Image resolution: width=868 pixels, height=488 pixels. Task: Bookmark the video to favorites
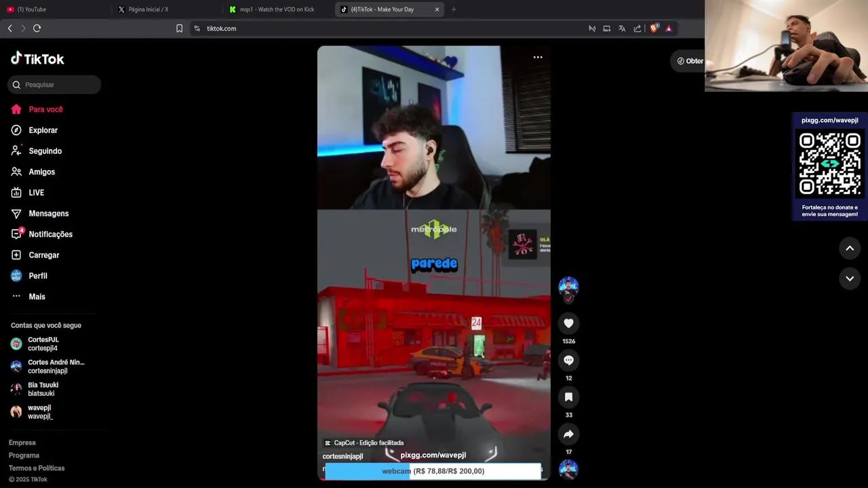tap(568, 397)
